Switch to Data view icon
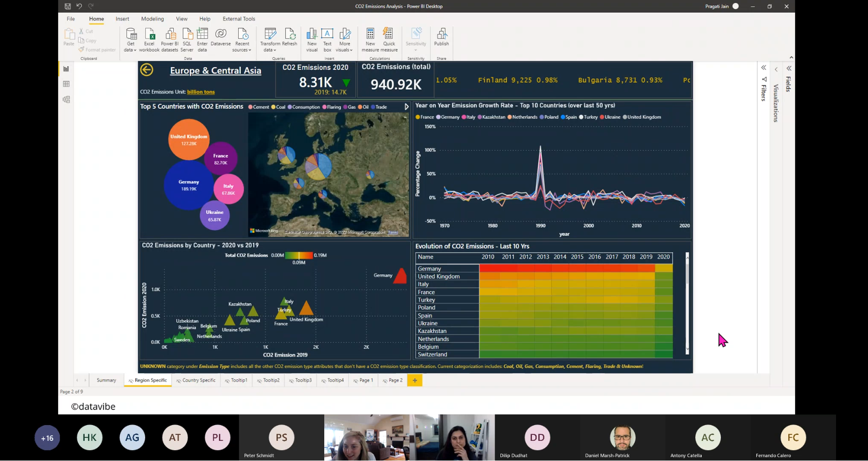The width and height of the screenshot is (868, 461). (66, 84)
